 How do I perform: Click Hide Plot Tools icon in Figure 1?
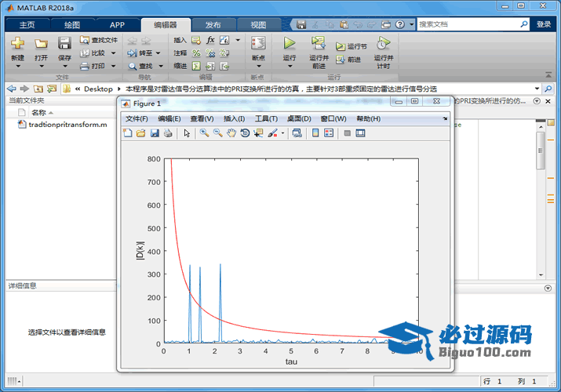coord(347,133)
